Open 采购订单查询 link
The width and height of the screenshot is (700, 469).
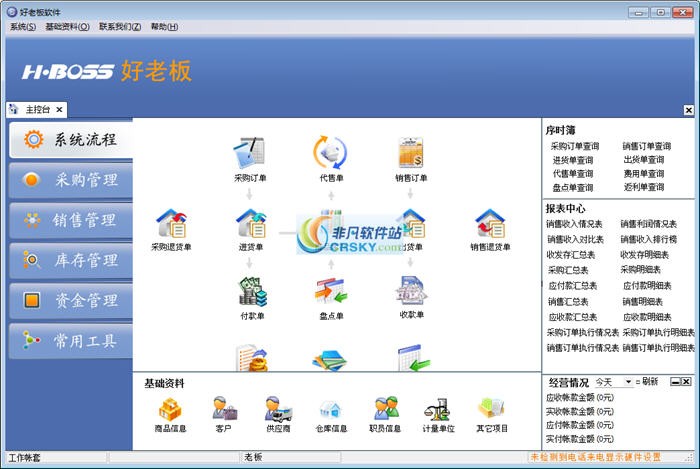click(575, 146)
